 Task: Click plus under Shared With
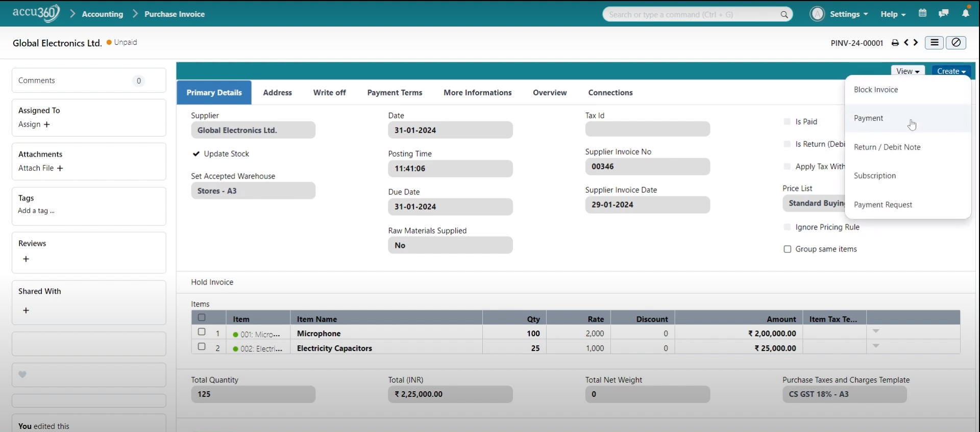coord(26,311)
